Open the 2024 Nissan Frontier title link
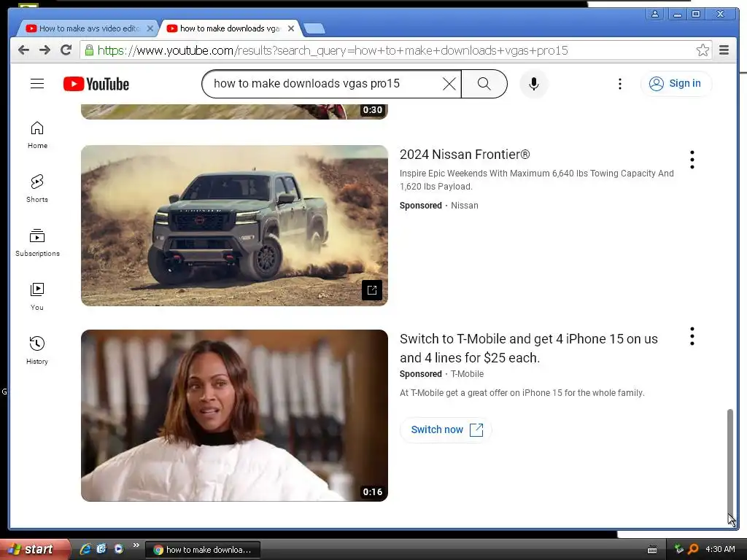Image resolution: width=747 pixels, height=560 pixels. click(x=465, y=155)
